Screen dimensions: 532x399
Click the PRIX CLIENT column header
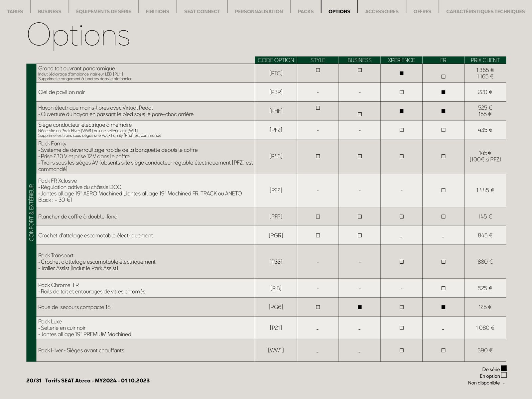[485, 60]
